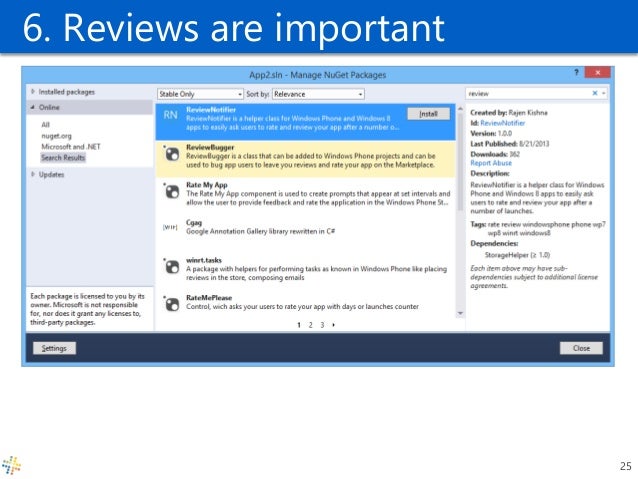The width and height of the screenshot is (638, 479).
Task: Click the ReviewNotifier RN package icon
Action: [x=170, y=115]
